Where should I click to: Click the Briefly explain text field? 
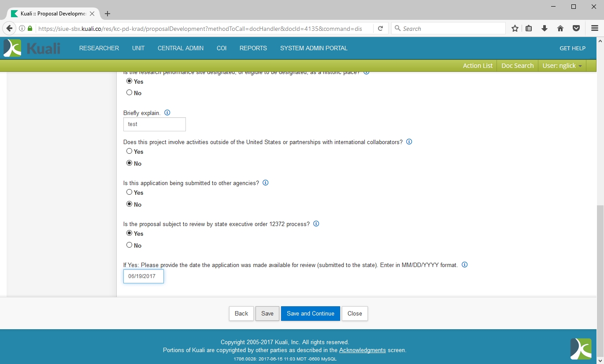point(154,124)
